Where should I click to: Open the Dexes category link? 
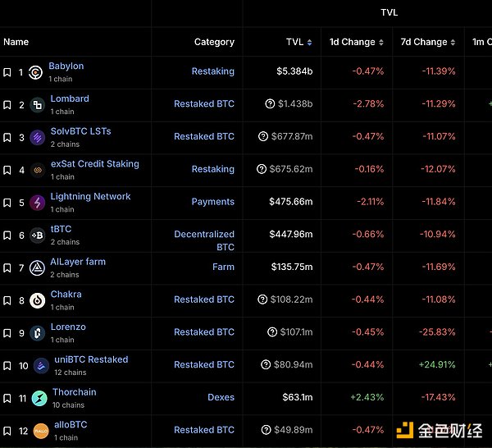point(221,398)
